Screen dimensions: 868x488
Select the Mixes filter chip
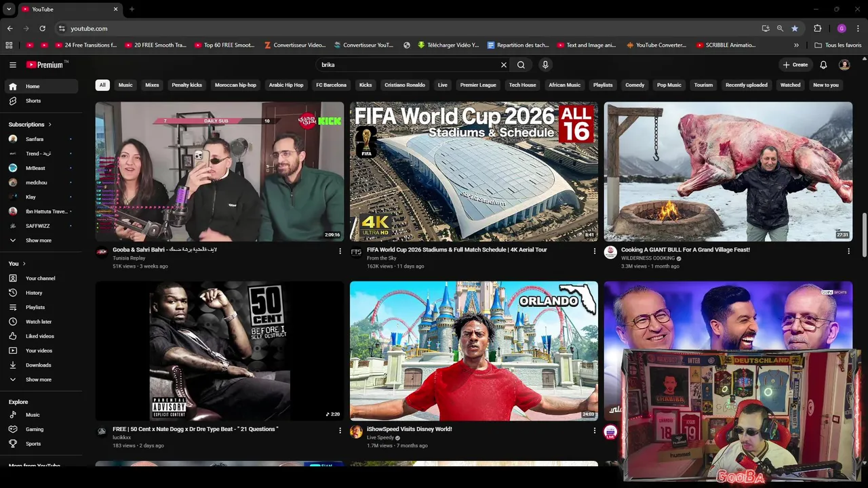[x=152, y=85]
